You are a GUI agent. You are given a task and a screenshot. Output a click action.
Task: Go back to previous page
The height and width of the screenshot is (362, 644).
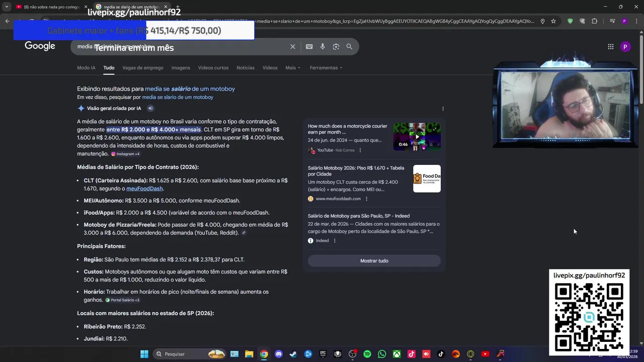(x=7, y=21)
